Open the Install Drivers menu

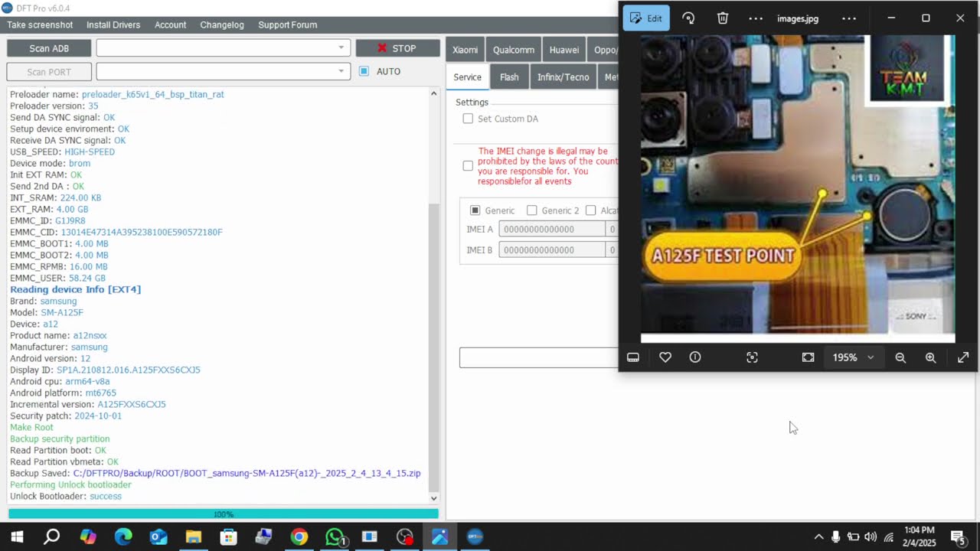pos(113,24)
